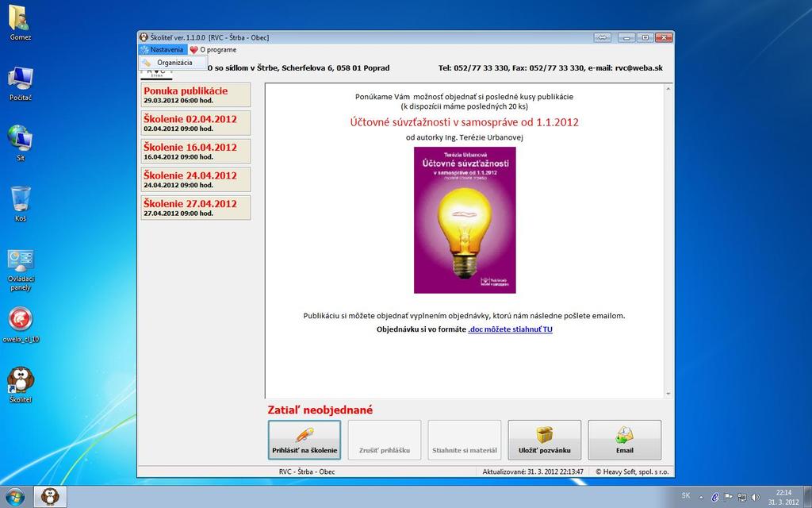
Task: Select the Školenie 02.04.2012 entry
Action: tap(196, 123)
